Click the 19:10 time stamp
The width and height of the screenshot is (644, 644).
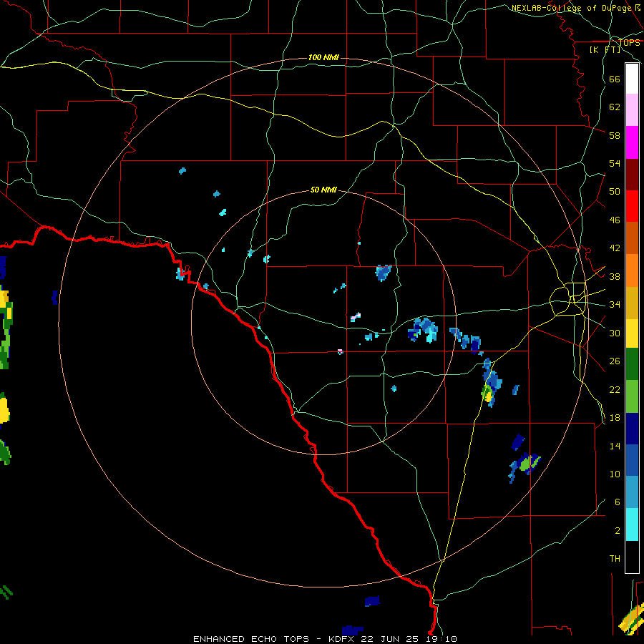[x=441, y=639]
